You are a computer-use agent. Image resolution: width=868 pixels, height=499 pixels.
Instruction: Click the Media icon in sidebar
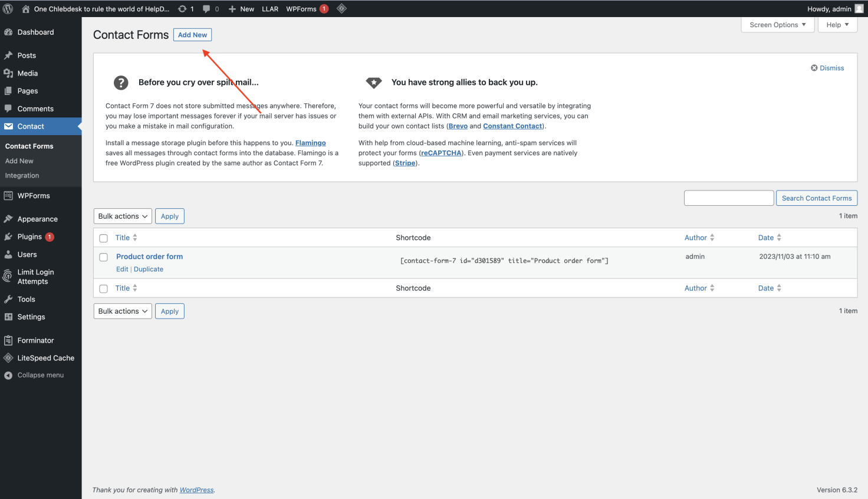point(8,73)
